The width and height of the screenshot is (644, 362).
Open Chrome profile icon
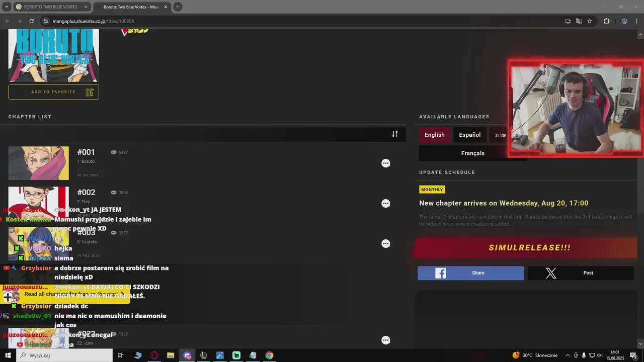tap(624, 21)
